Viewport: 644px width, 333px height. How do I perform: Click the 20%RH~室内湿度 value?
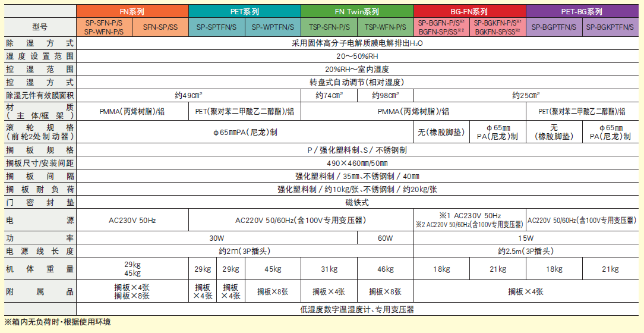pyautogui.click(x=357, y=70)
